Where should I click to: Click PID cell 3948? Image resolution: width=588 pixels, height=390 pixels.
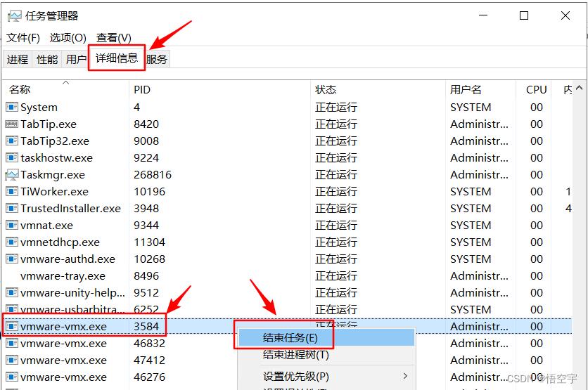[x=146, y=208]
